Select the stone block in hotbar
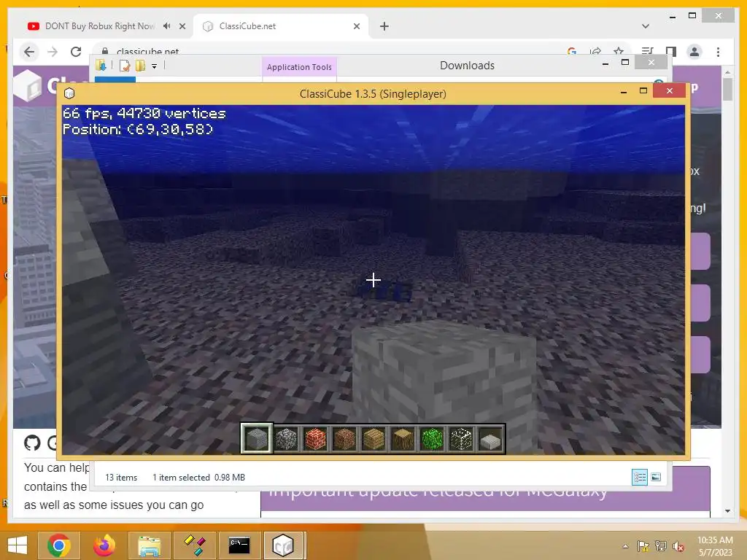 [x=256, y=438]
